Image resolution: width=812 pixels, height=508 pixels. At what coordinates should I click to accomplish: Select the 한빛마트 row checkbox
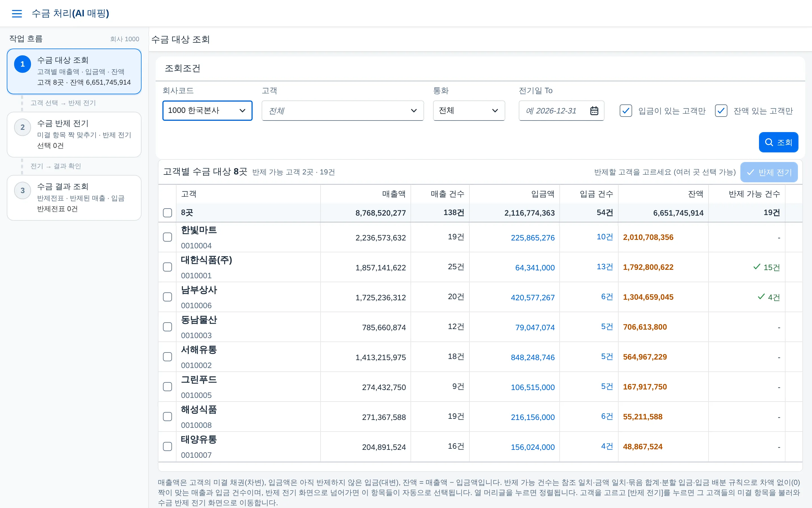pos(167,237)
